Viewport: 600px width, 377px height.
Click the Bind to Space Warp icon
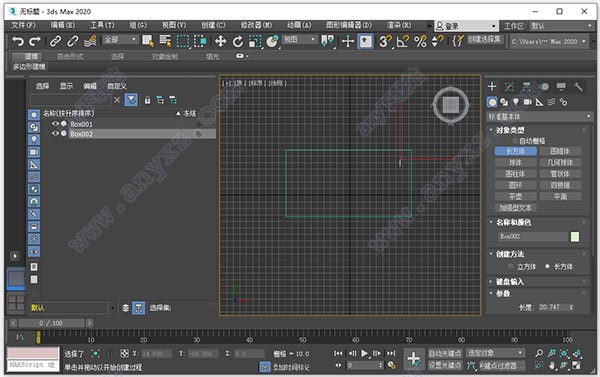90,41
